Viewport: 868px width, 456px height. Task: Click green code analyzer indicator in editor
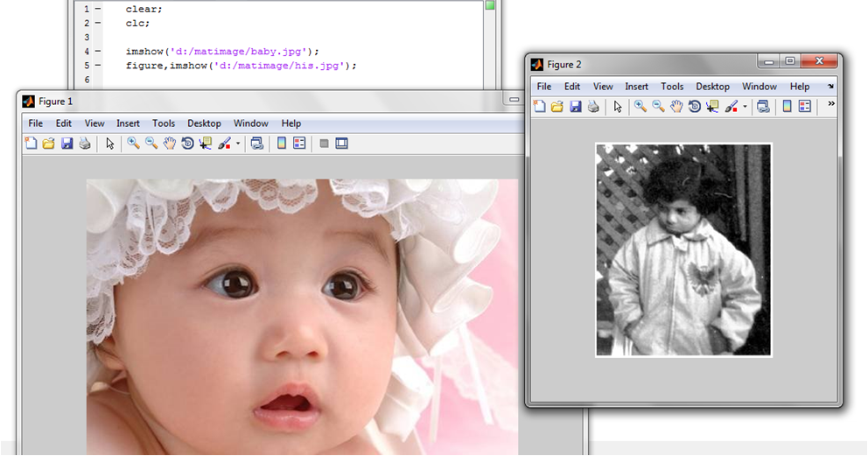[490, 5]
